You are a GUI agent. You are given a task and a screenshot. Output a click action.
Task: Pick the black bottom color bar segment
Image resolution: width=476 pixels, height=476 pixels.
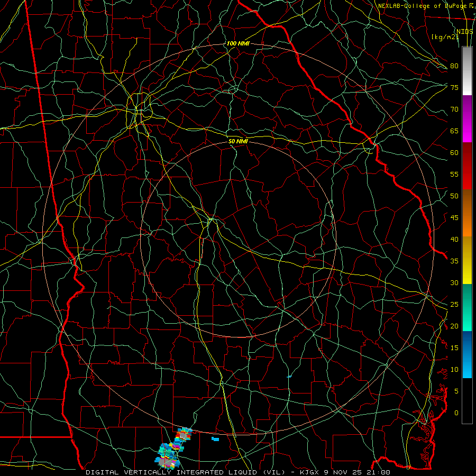point(467,401)
